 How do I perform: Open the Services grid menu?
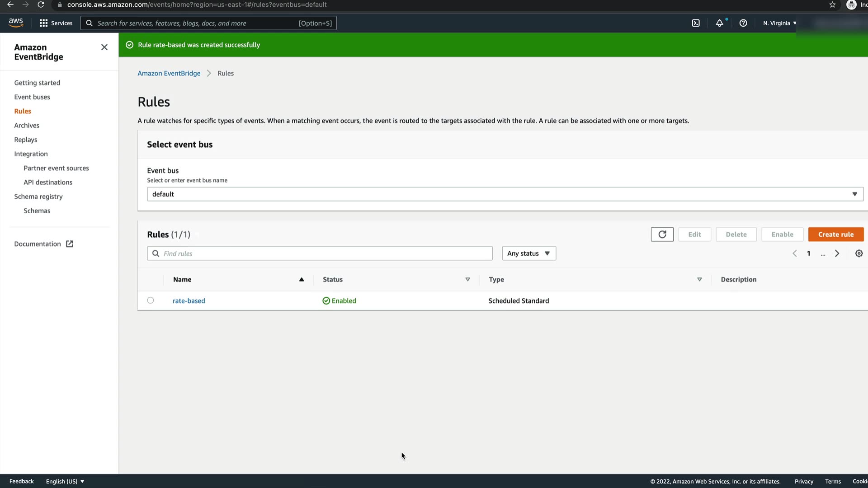(x=56, y=23)
